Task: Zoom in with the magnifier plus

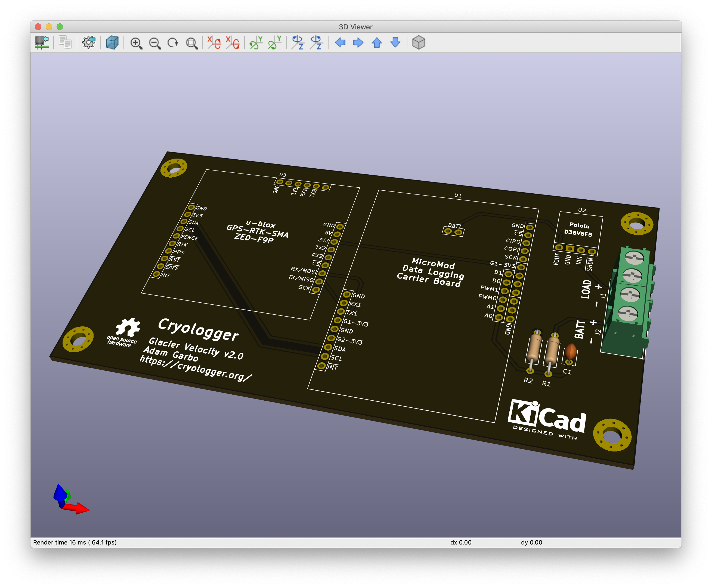Action: (136, 43)
